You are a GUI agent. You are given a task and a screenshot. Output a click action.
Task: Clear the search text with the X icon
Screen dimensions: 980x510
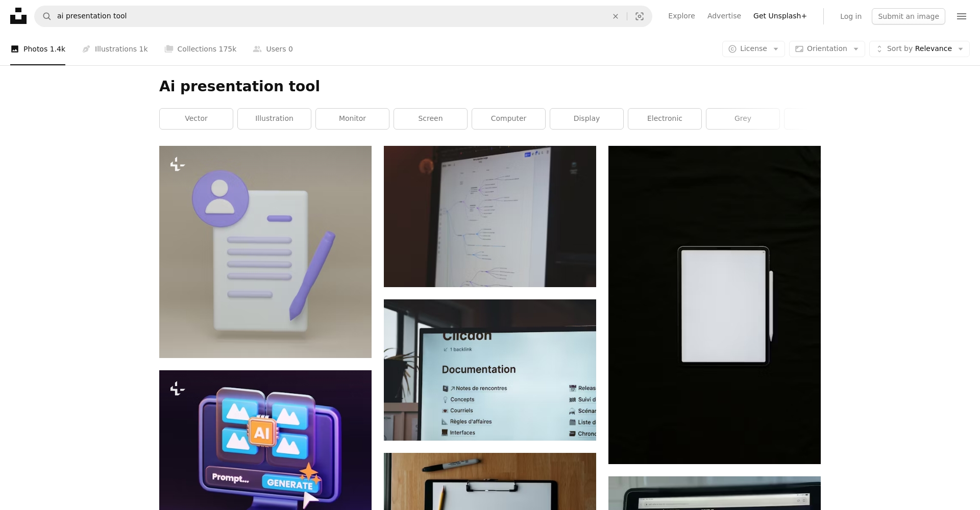pos(616,16)
